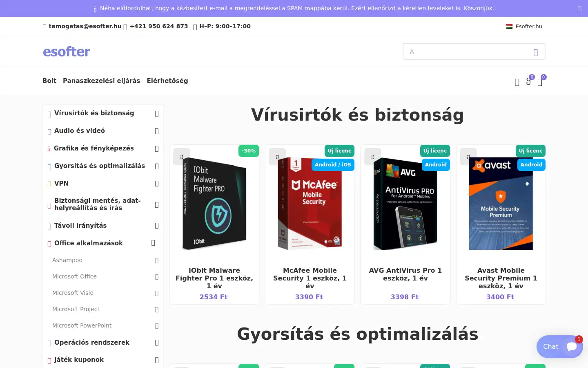Call the +421 950 624 873 number

coord(159,26)
